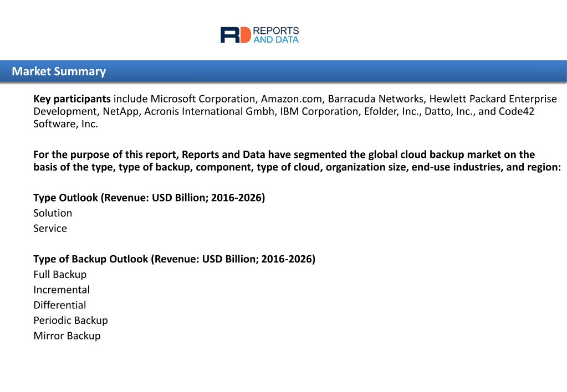Click 'Microsoft Corporation' in the participants list
This screenshot has width=567, height=392.
tap(203, 99)
